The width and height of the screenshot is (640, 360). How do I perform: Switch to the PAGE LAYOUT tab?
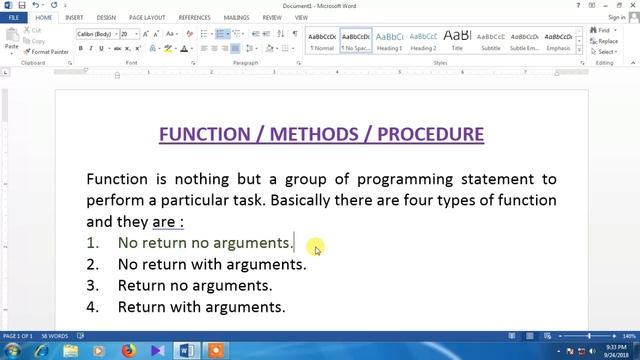(x=147, y=18)
